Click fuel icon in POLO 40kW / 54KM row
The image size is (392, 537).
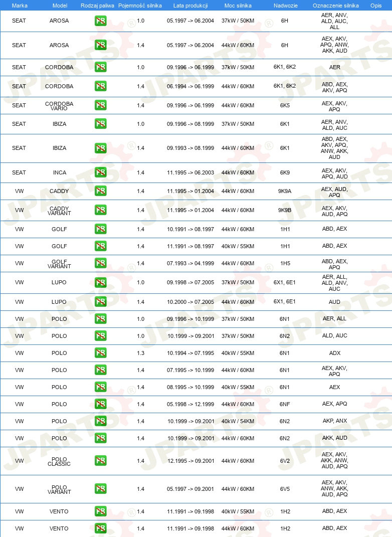coord(101,421)
